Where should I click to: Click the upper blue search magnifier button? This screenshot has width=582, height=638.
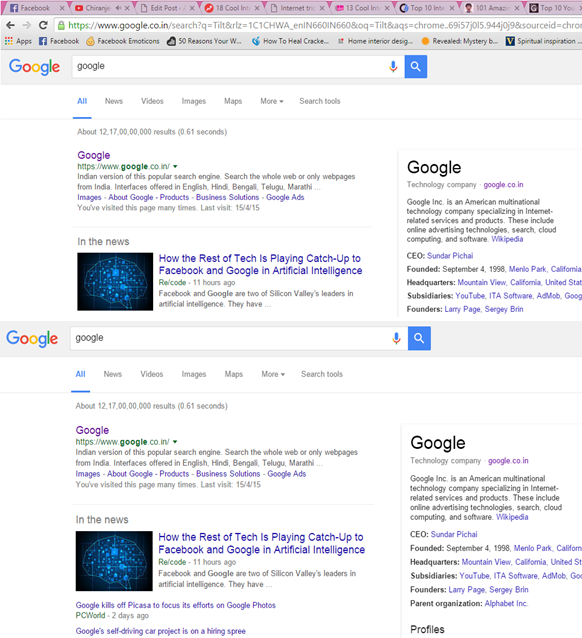(416, 66)
